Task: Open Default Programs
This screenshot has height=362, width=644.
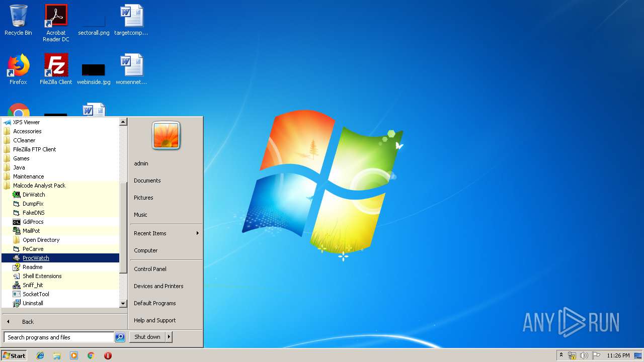Action: click(166, 303)
